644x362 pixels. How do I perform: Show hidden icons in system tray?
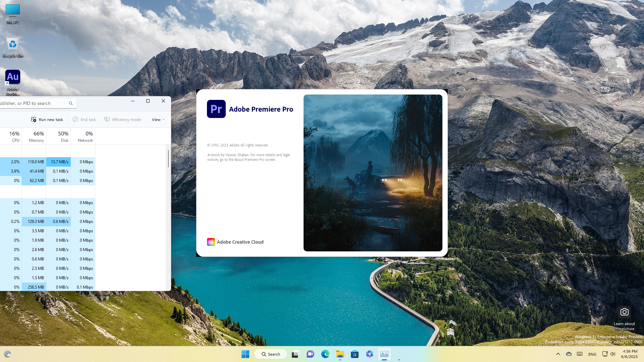coord(558,354)
